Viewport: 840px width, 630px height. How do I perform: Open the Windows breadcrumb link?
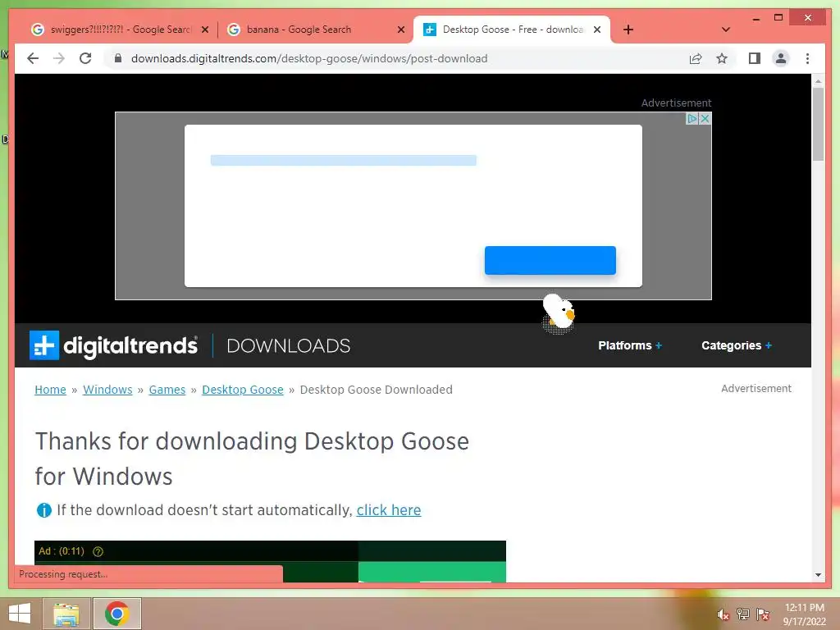tap(107, 390)
